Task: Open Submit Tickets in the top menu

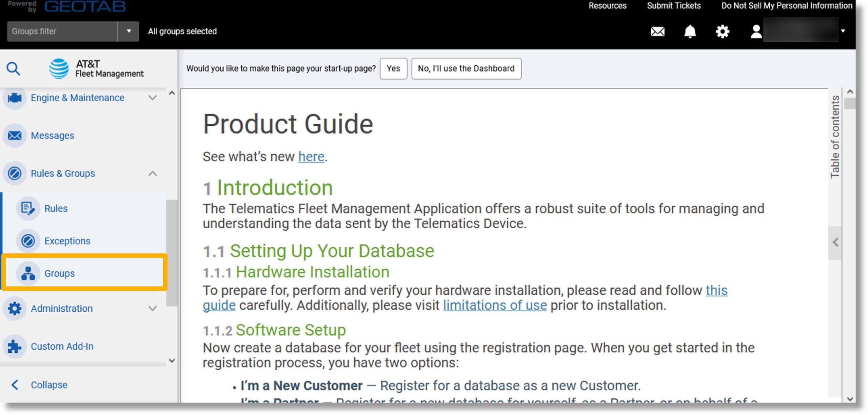Action: pyautogui.click(x=674, y=6)
